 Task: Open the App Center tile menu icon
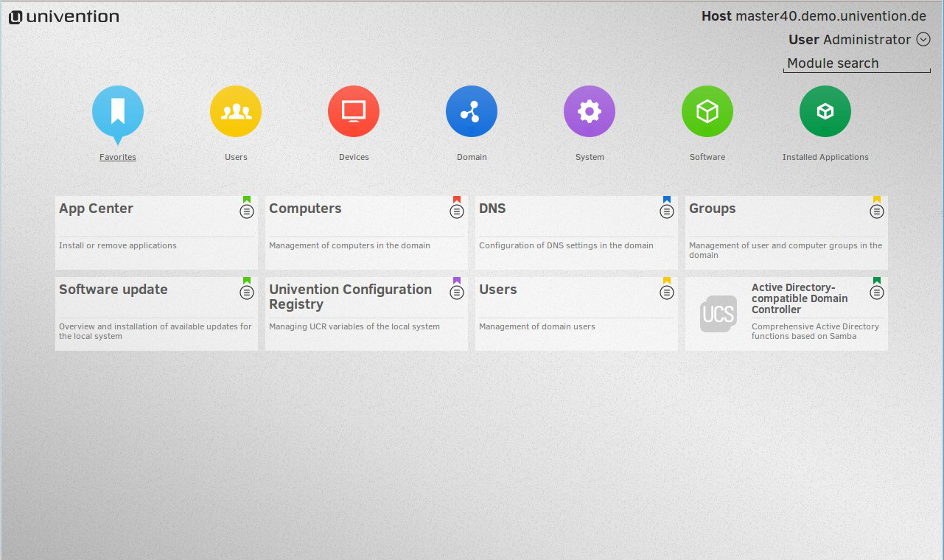tap(247, 211)
